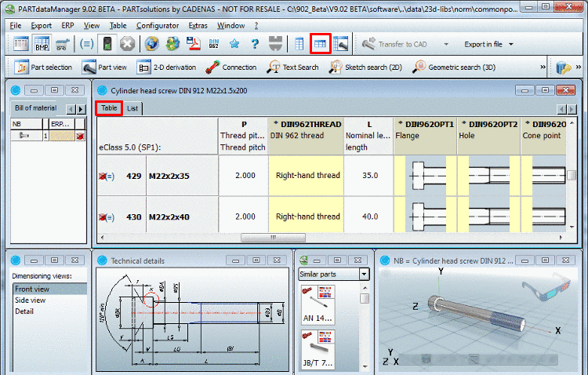Screen dimensions: 588x375
Task: Click the table's horizontal scrollbar
Action: [274, 238]
